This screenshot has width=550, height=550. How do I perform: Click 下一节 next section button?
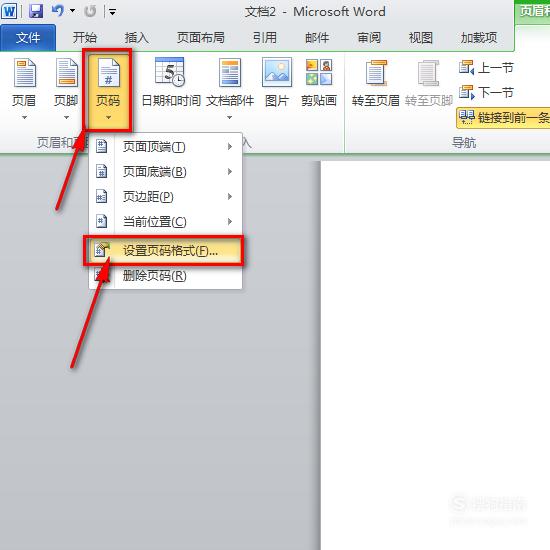click(486, 93)
